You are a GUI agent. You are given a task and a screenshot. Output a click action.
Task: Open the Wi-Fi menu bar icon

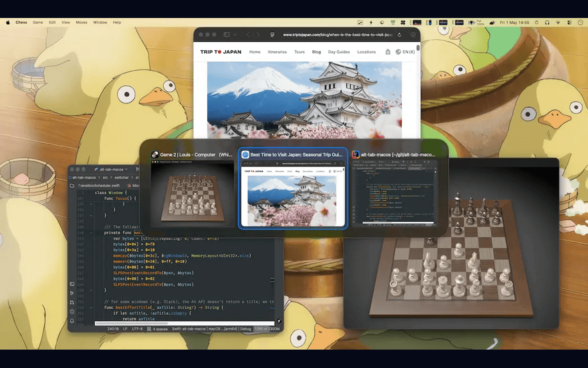click(x=558, y=22)
